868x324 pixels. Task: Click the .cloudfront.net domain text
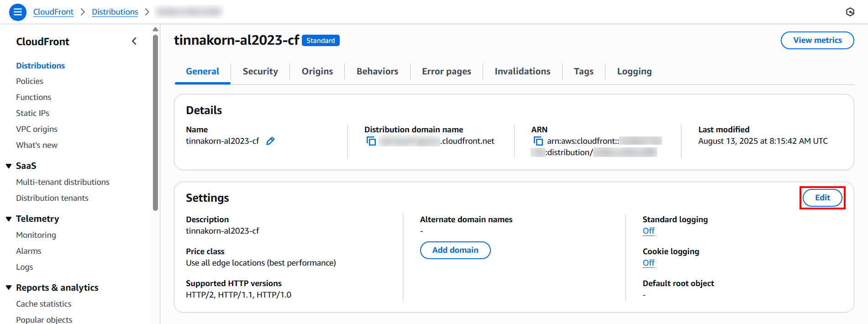pos(467,141)
